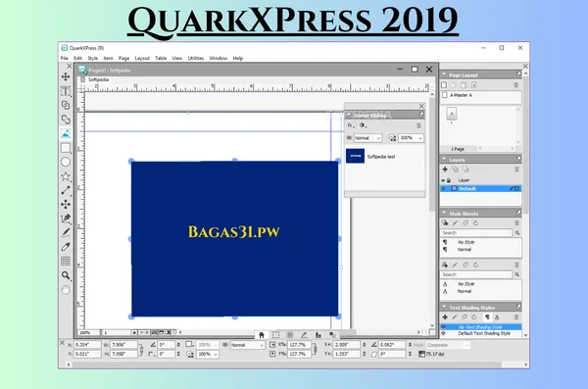Open the Home tab in Measurements palette

(x=262, y=335)
